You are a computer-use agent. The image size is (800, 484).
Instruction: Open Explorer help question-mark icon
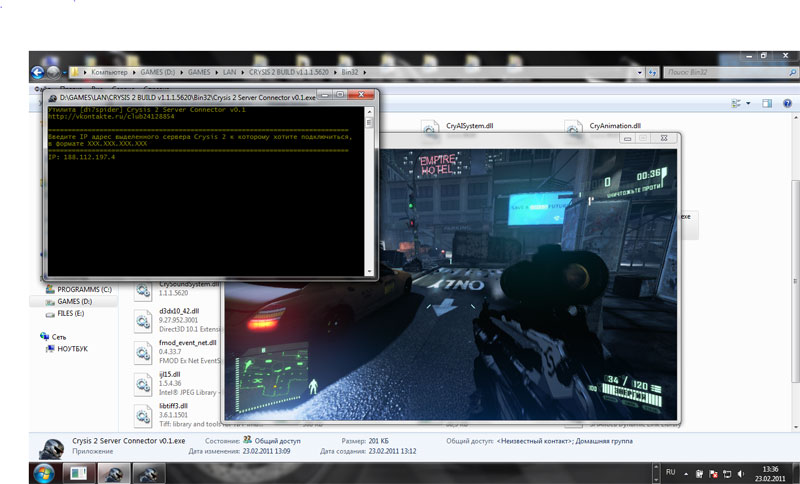point(787,104)
